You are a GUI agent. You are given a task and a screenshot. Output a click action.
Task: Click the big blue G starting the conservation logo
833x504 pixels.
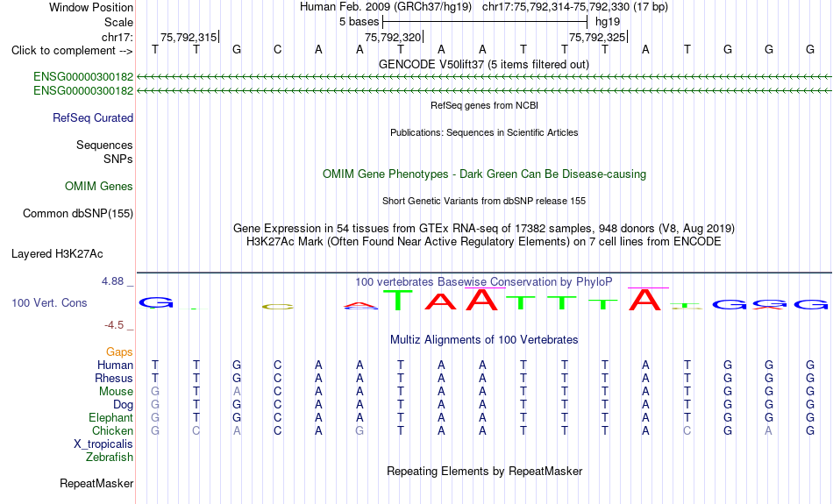pyautogui.click(x=156, y=303)
